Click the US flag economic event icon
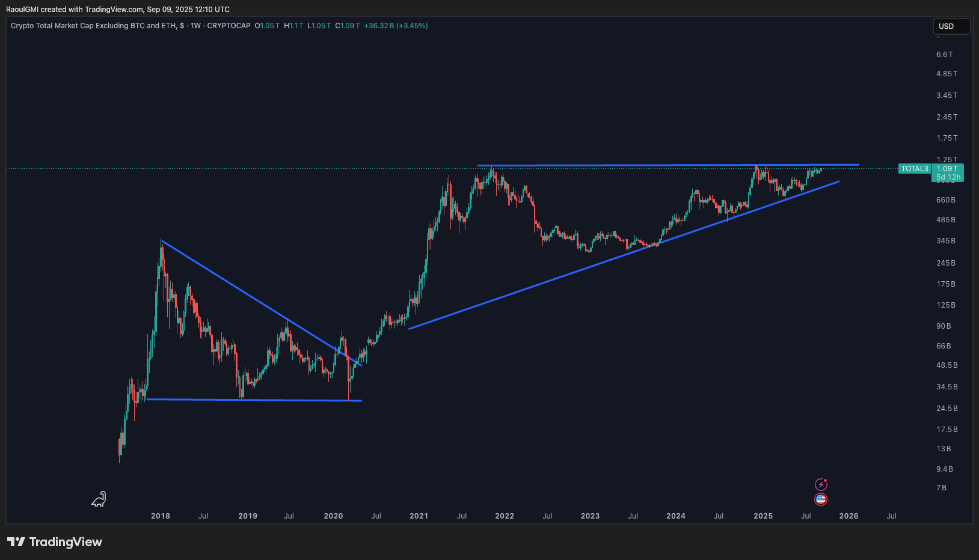 [821, 499]
